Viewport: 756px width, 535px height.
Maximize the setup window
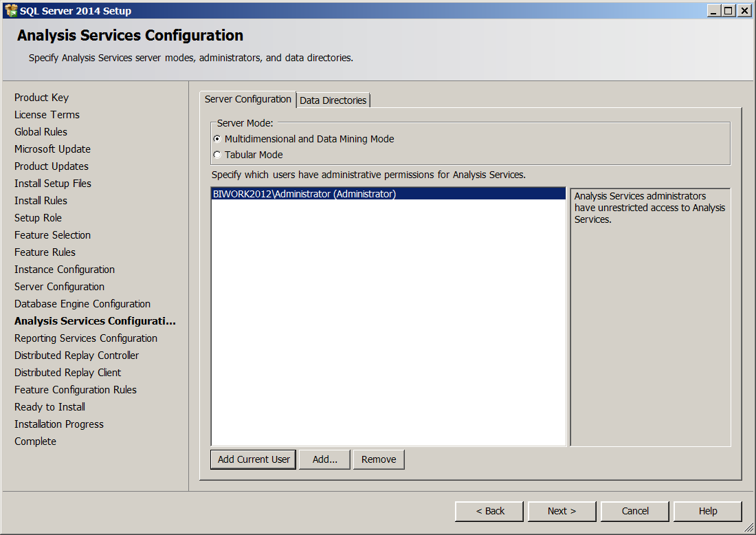pyautogui.click(x=729, y=10)
